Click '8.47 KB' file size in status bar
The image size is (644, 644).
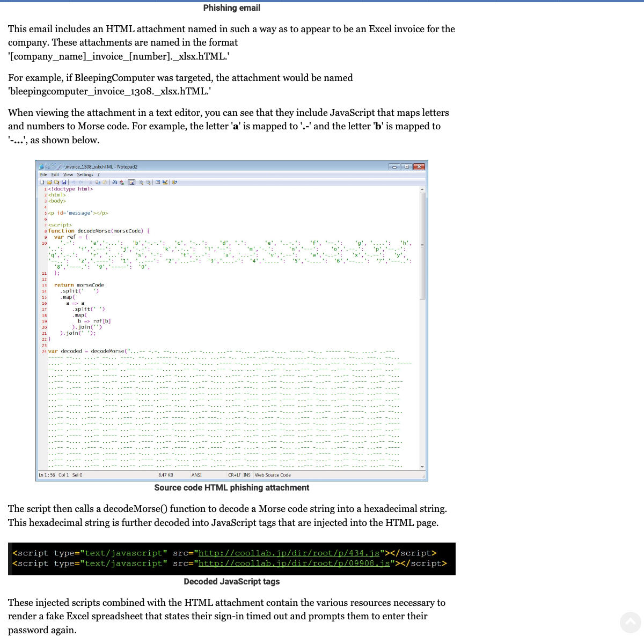[x=166, y=475]
